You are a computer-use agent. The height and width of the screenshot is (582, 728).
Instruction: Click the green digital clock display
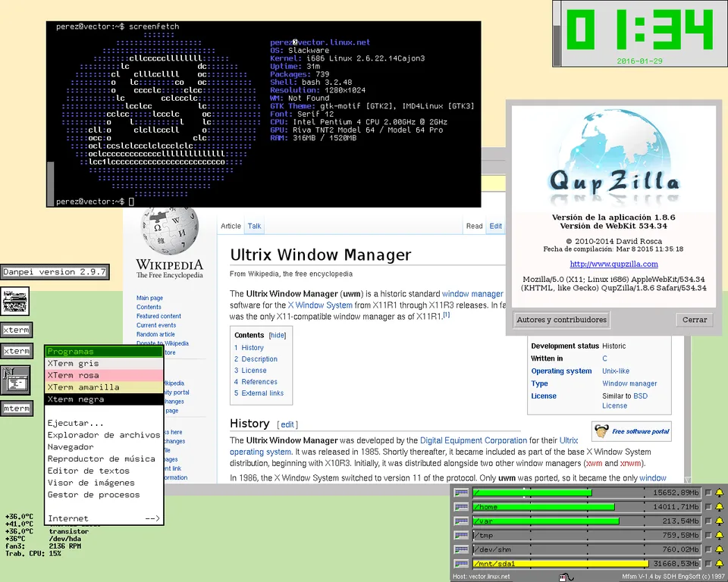point(639,31)
